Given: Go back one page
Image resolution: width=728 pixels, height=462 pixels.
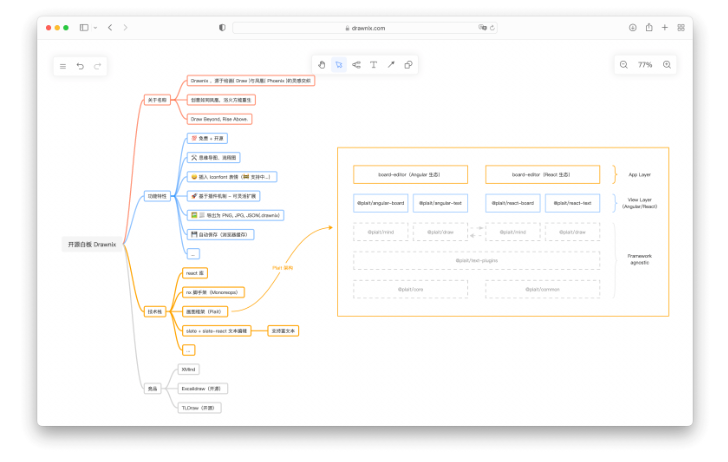Looking at the screenshot, I should pos(110,27).
